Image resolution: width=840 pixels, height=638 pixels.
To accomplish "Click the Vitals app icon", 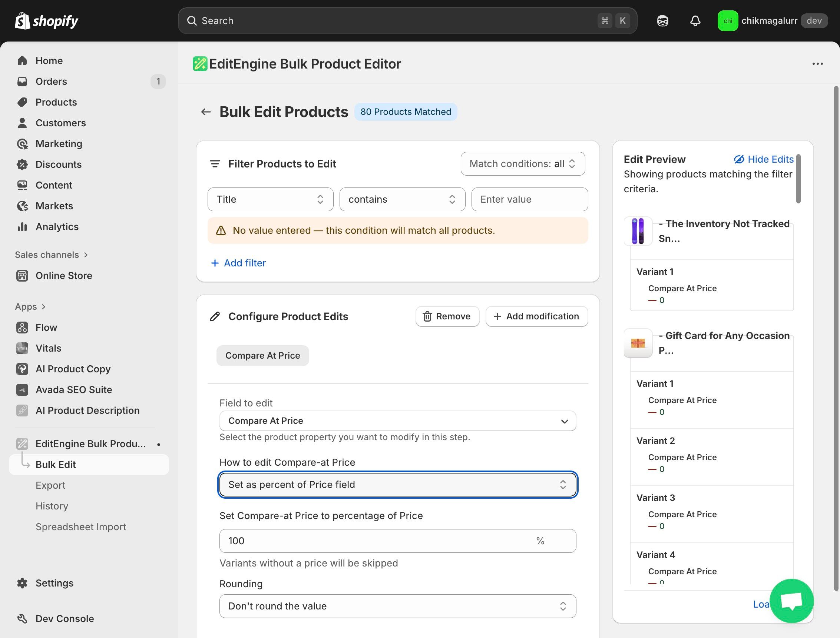I will click(22, 348).
